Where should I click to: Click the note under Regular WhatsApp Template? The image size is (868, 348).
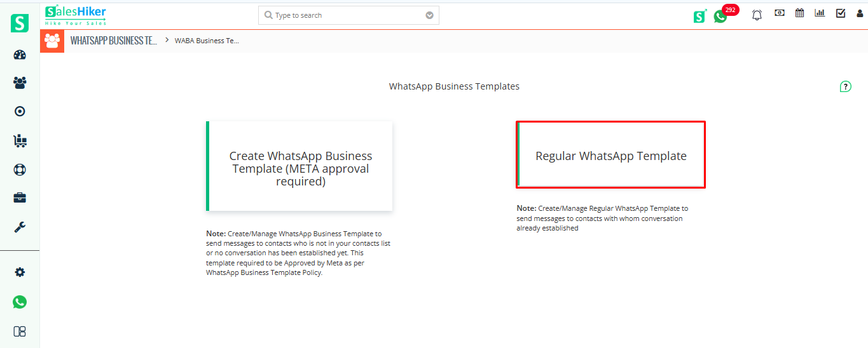(602, 218)
